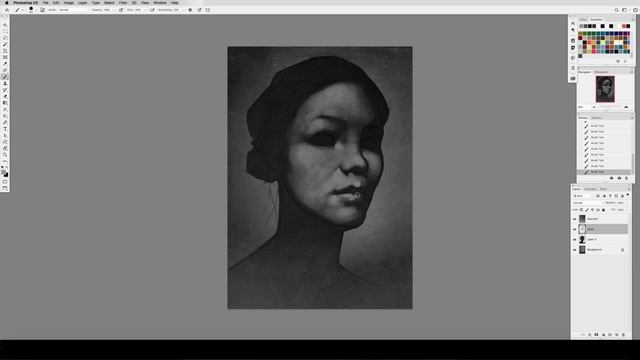640x360 pixels.
Task: Switch to the Channels tab
Action: pos(590,189)
